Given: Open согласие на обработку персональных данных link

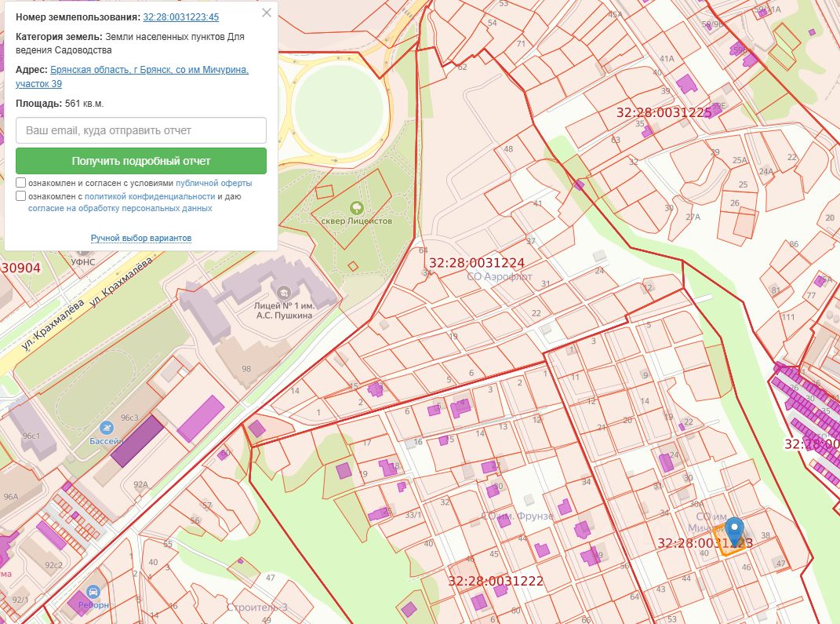Looking at the screenshot, I should [120, 208].
